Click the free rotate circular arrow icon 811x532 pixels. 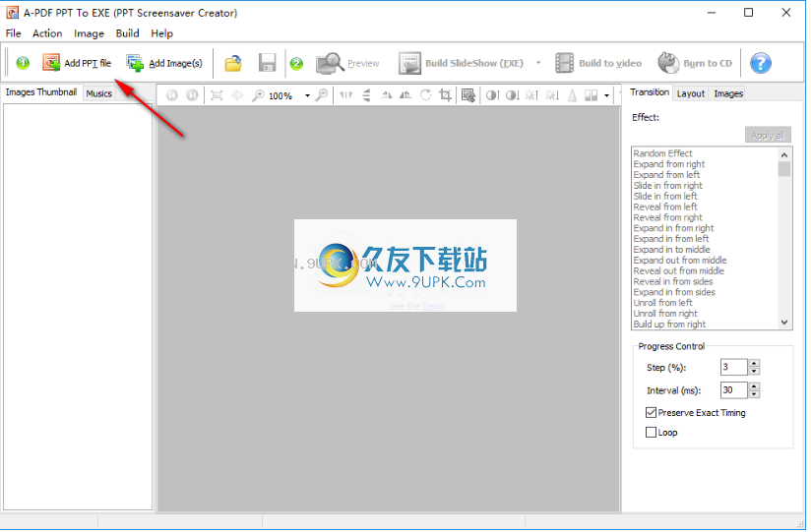click(425, 95)
